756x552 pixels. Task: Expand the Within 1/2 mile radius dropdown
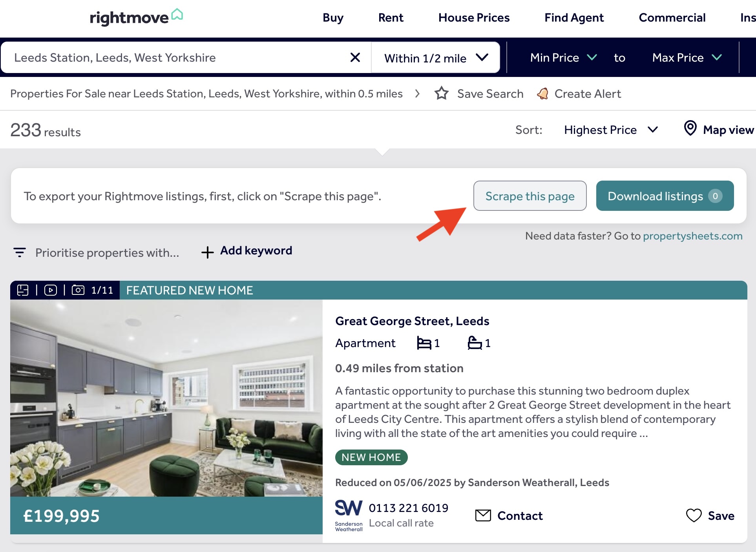[436, 58]
